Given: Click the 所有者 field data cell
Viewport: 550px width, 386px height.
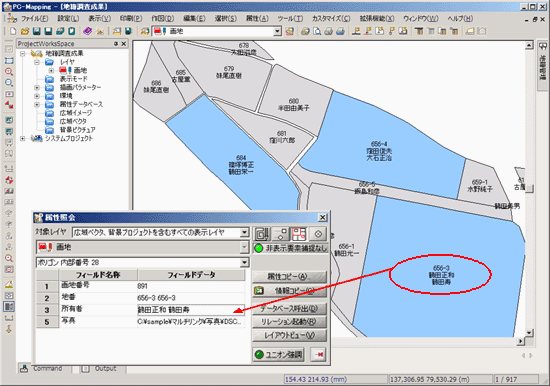Looking at the screenshot, I should click(x=191, y=310).
